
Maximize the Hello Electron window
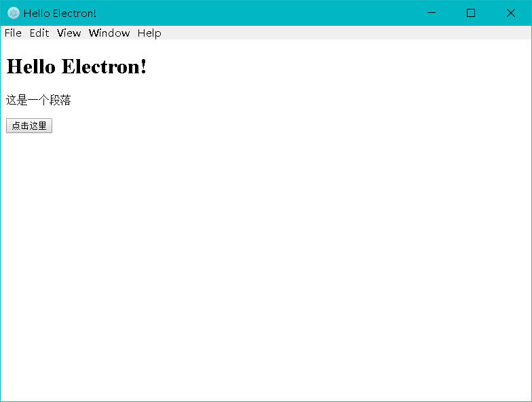tap(471, 13)
